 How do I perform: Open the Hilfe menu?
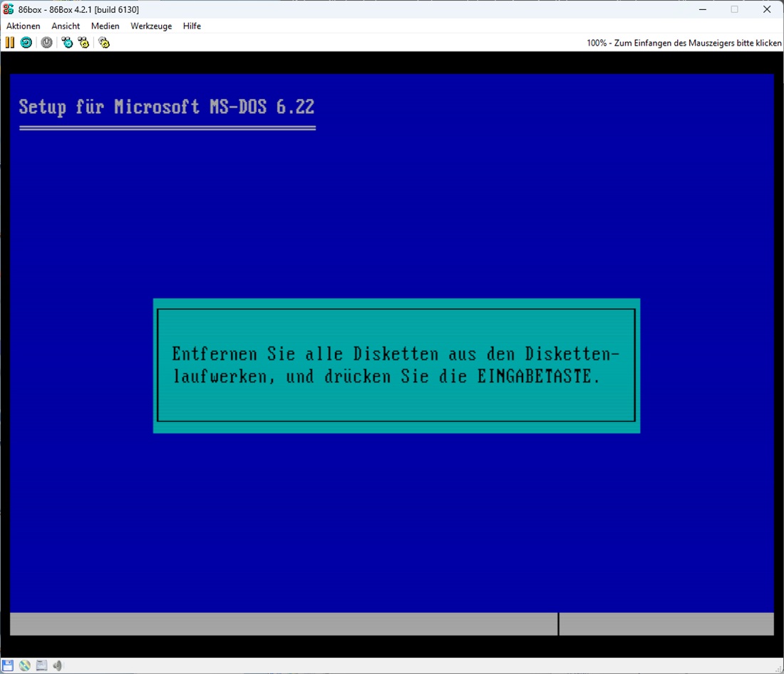pos(192,26)
